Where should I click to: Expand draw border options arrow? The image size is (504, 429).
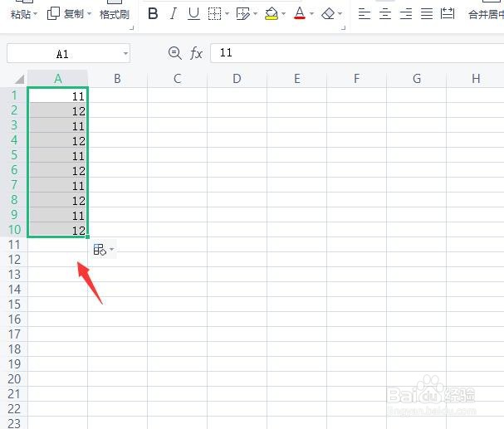coord(255,13)
